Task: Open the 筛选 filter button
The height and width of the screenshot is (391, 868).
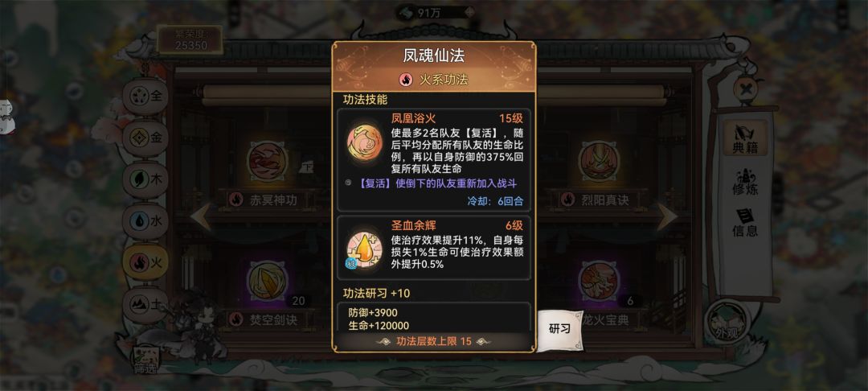Action: 145,361
